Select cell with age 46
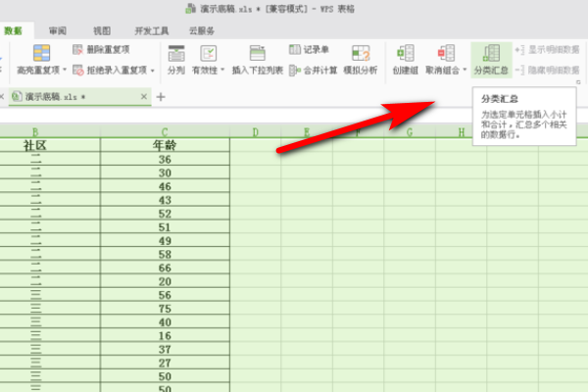588x392 pixels. (165, 186)
